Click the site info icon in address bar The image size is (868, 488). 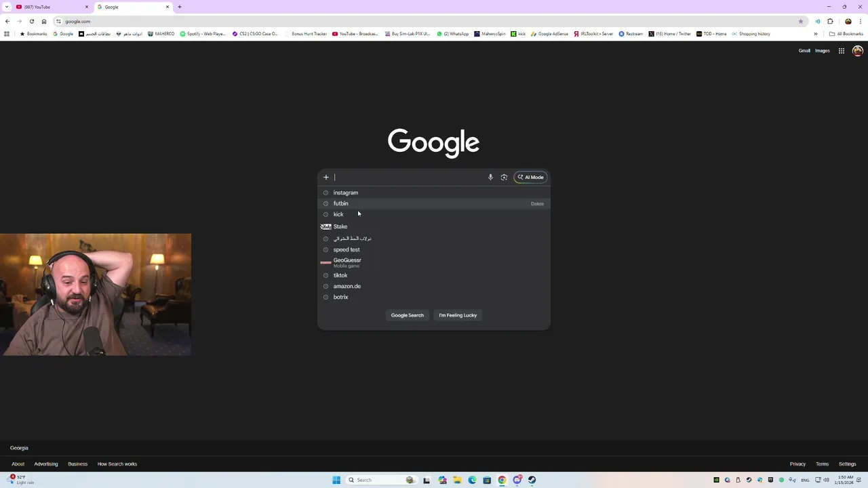click(x=58, y=21)
